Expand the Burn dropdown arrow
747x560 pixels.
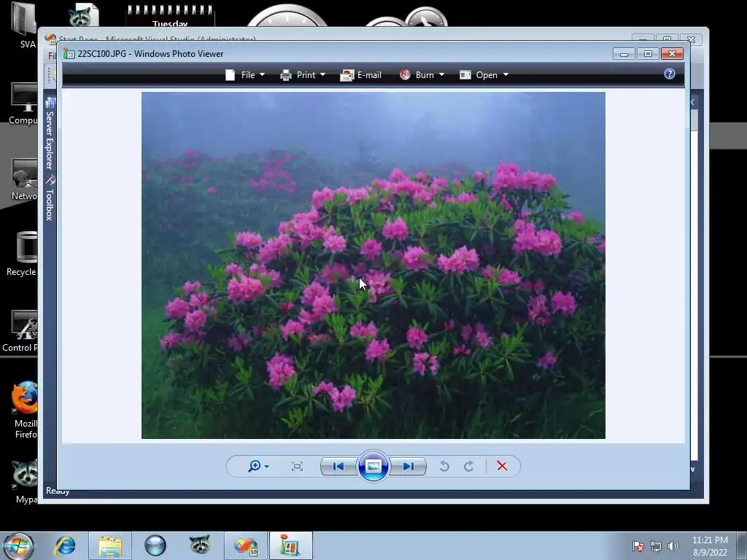(441, 75)
